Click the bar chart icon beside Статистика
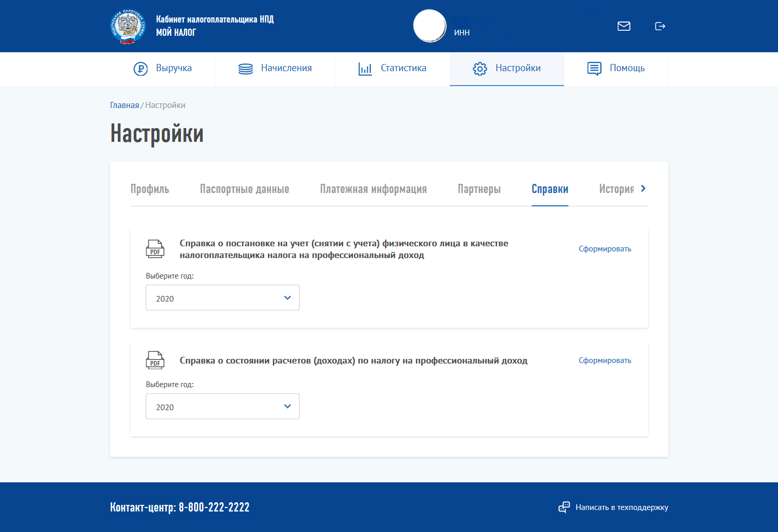The image size is (778, 532). 365,69
